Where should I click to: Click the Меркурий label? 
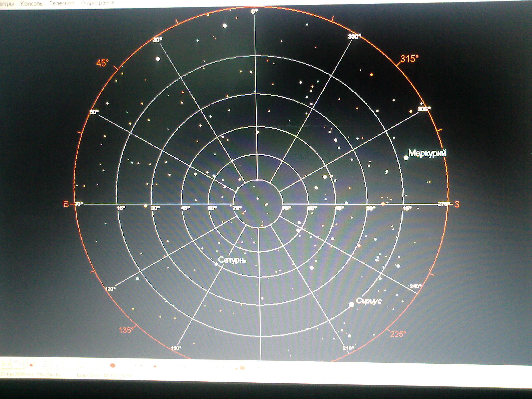click(427, 153)
